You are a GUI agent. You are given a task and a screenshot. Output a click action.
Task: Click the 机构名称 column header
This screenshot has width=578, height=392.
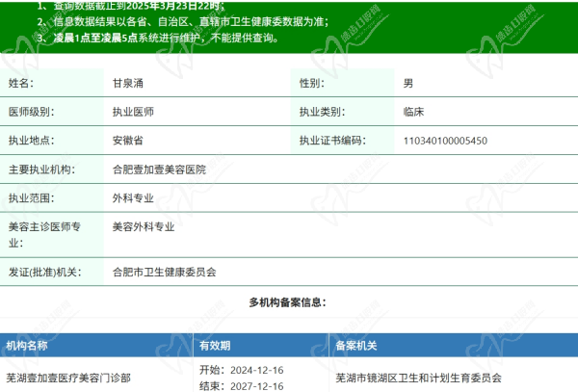coord(27,346)
